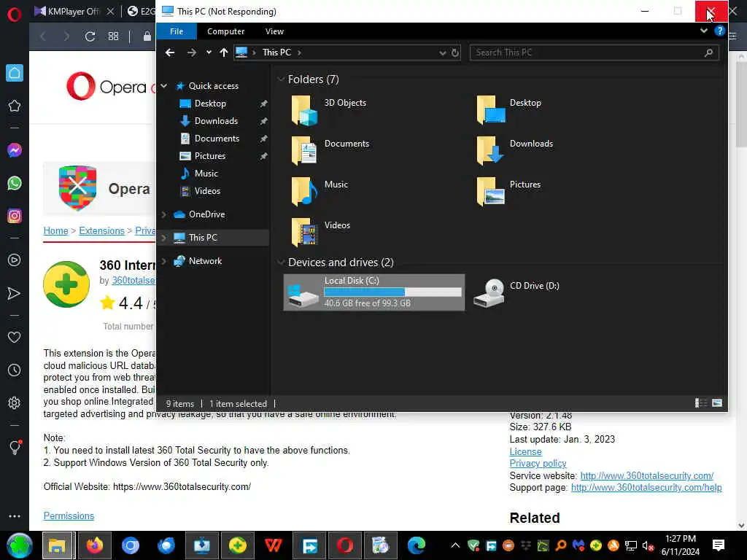Viewport: 747px width, 560px height.
Task: Open the File ribbon tab
Action: click(x=177, y=31)
